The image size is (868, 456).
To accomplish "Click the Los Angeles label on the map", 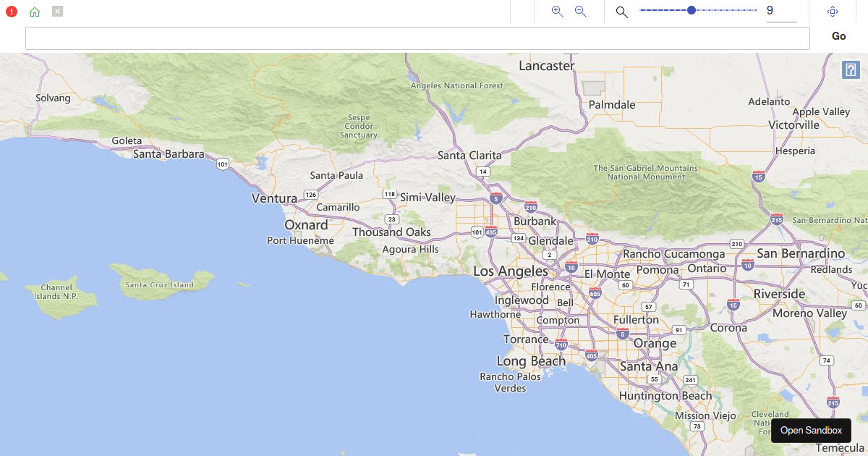I will pos(511,271).
